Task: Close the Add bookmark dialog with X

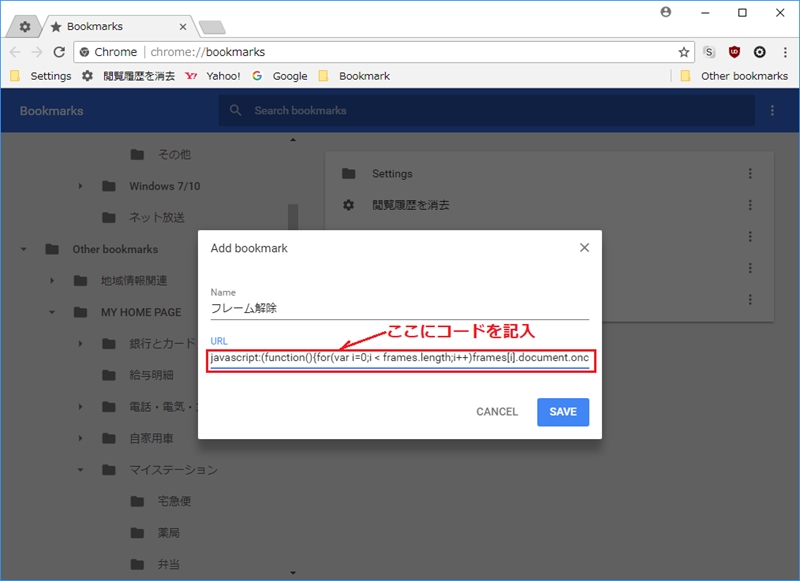Action: (584, 248)
